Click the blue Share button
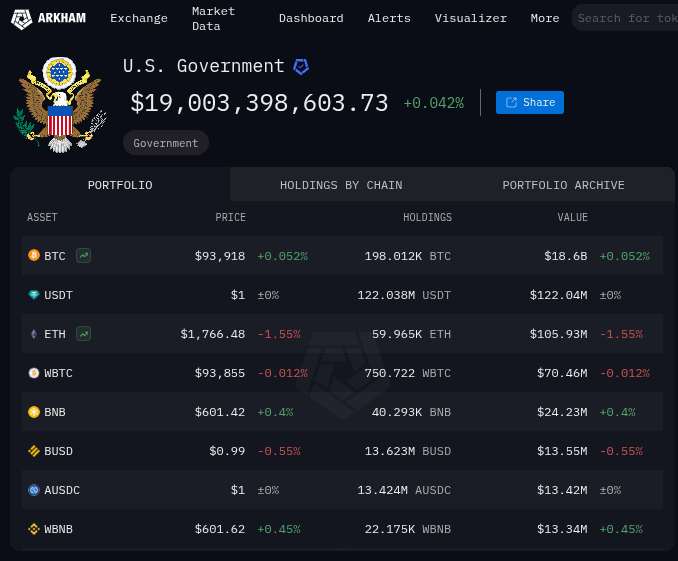 click(530, 103)
